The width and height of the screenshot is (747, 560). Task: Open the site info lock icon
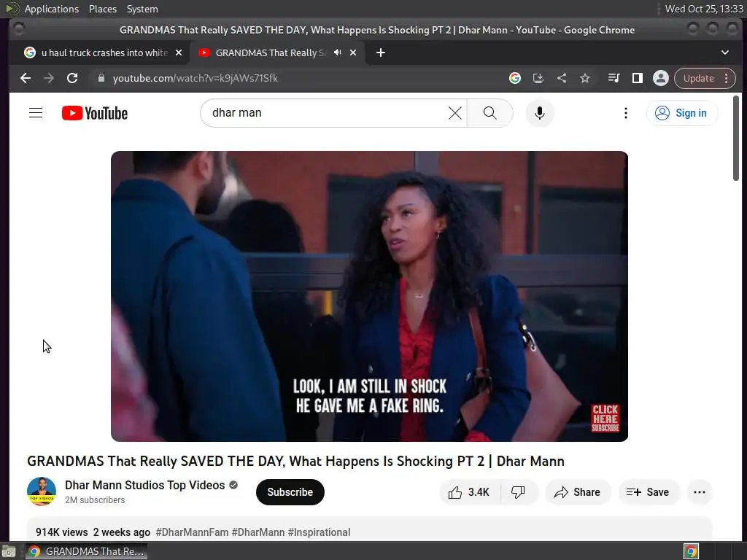[101, 78]
